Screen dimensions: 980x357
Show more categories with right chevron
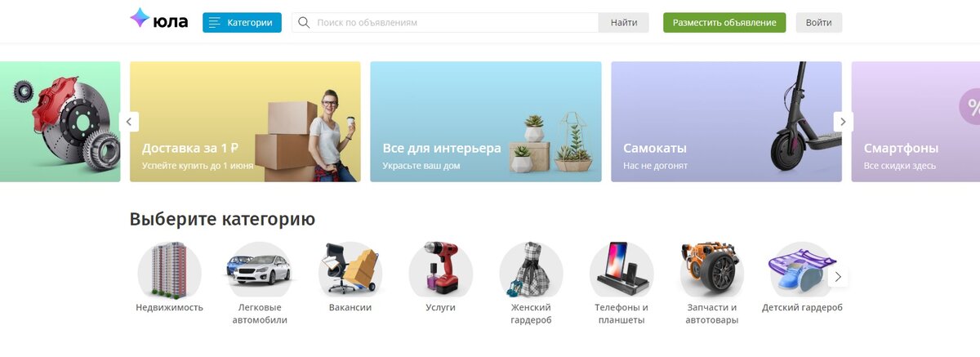pos(838,277)
